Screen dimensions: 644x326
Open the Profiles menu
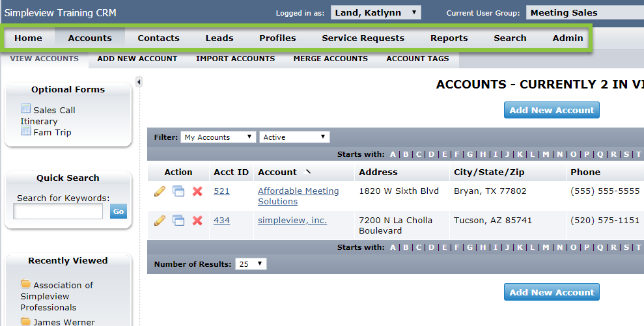[x=277, y=38]
